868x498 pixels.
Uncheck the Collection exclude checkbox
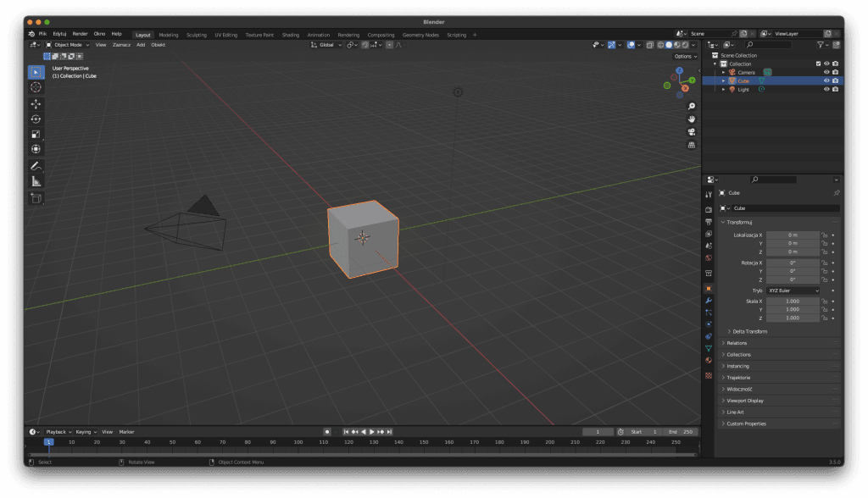coord(818,64)
